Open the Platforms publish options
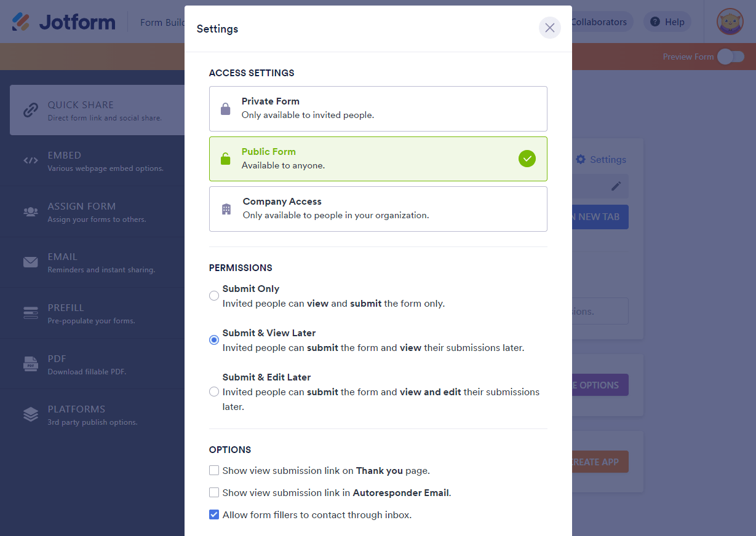This screenshot has height=536, width=756. tap(92, 415)
